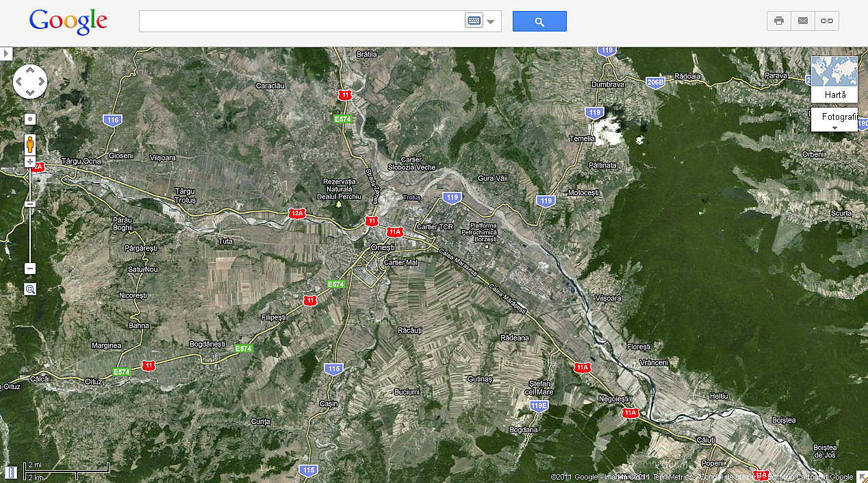The image size is (868, 483).
Task: Click the return-to-last-result icon
Action: 29,119
